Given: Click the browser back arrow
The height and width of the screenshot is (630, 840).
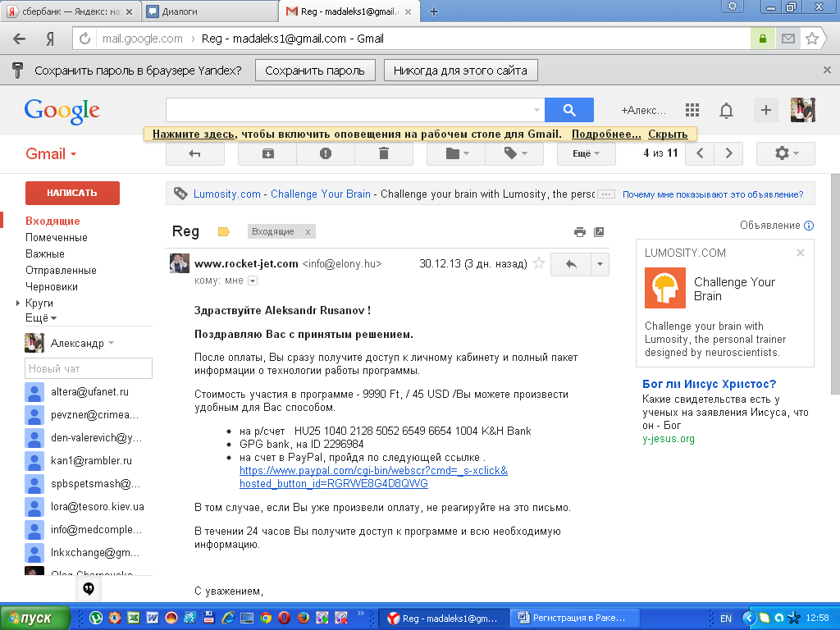Looking at the screenshot, I should coord(20,39).
